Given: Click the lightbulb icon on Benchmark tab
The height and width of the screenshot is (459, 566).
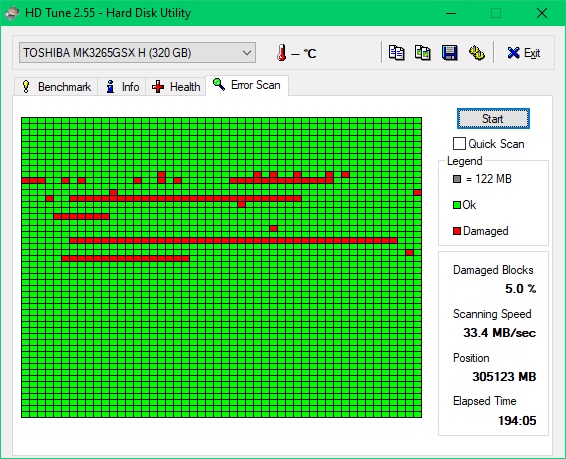Looking at the screenshot, I should [x=26, y=87].
